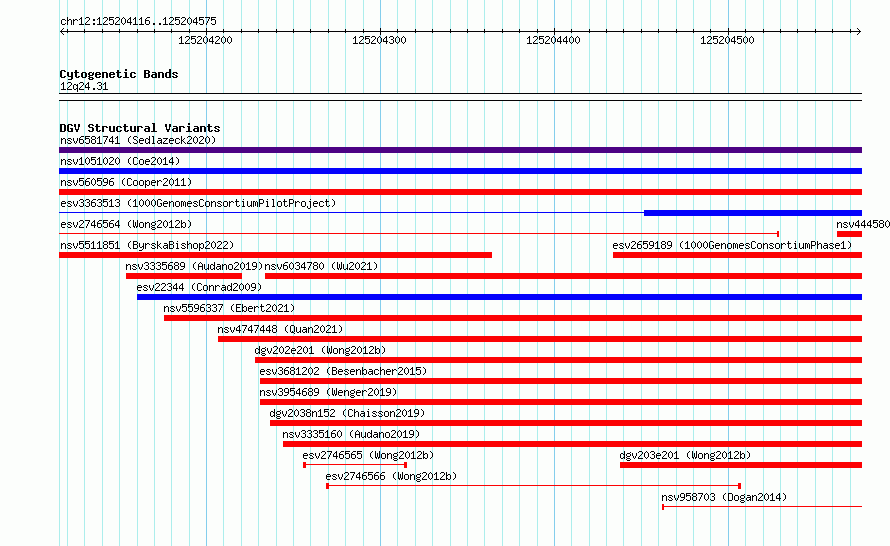This screenshot has height=546, width=890.
Task: Click the esv22344 blue variant bar
Action: [x=499, y=297]
